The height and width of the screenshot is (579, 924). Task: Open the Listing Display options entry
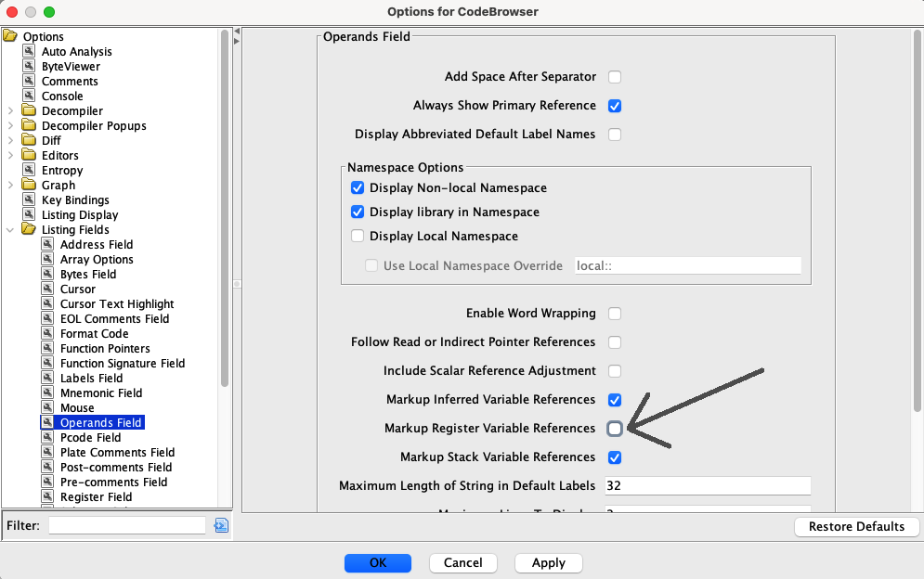coord(80,215)
